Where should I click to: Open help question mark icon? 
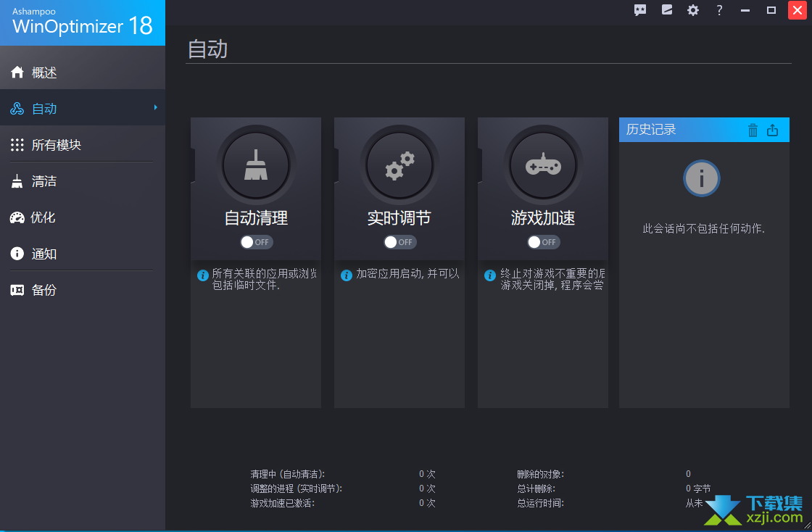click(x=719, y=10)
